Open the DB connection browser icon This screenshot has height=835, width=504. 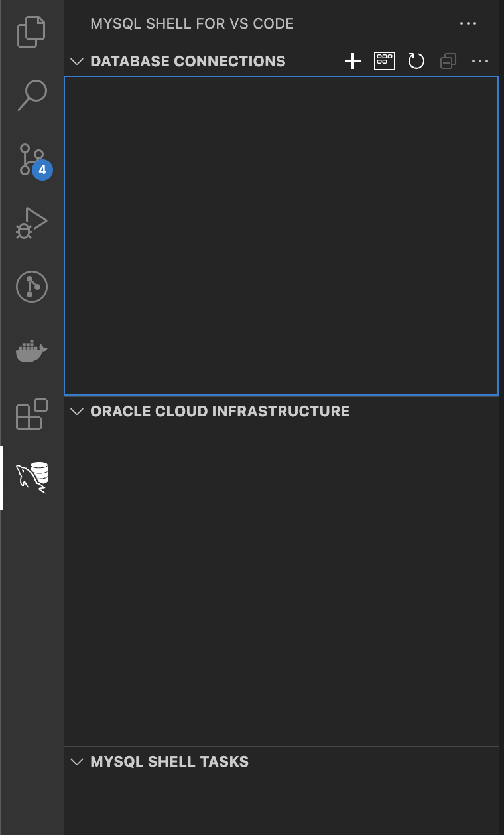pos(385,62)
